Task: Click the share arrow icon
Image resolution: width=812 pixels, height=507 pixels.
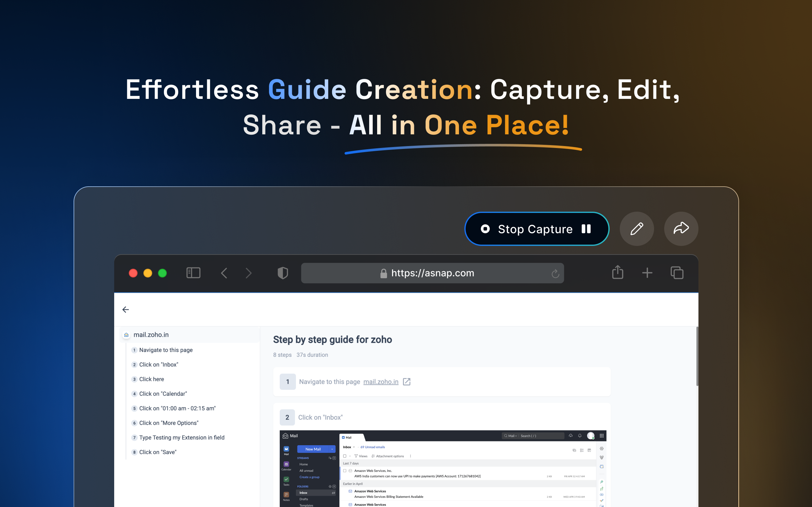Action: point(681,229)
